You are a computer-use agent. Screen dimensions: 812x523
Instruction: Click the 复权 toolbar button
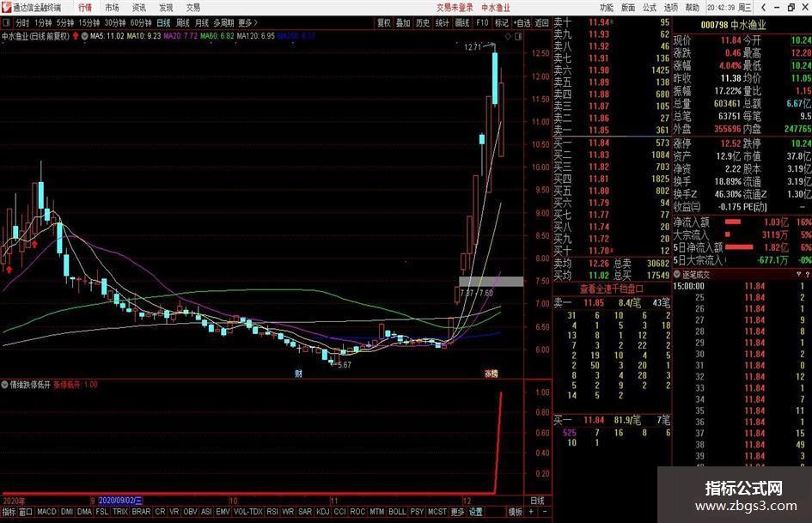click(384, 23)
